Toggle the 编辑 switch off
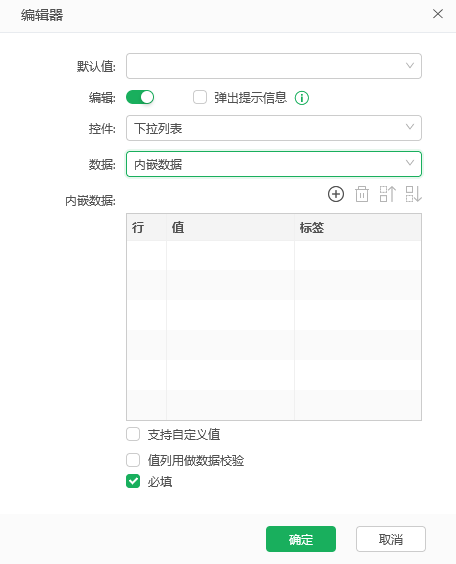This screenshot has height=564, width=456. 140,97
